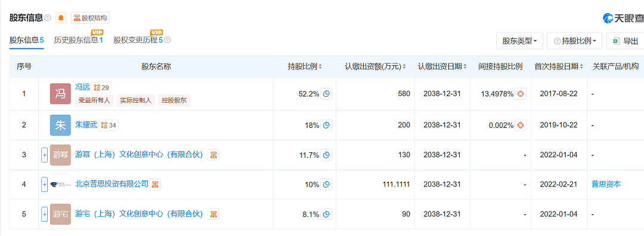Sort by 首次持股日期 column header

(x=559, y=67)
